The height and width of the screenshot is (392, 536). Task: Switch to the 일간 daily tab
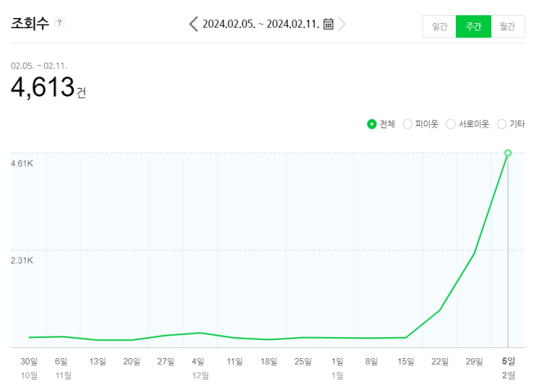click(x=439, y=26)
